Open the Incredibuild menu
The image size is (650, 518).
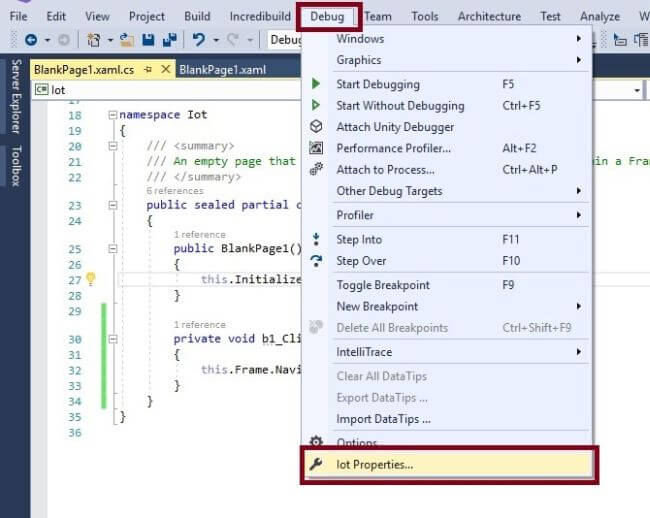pyautogui.click(x=260, y=16)
